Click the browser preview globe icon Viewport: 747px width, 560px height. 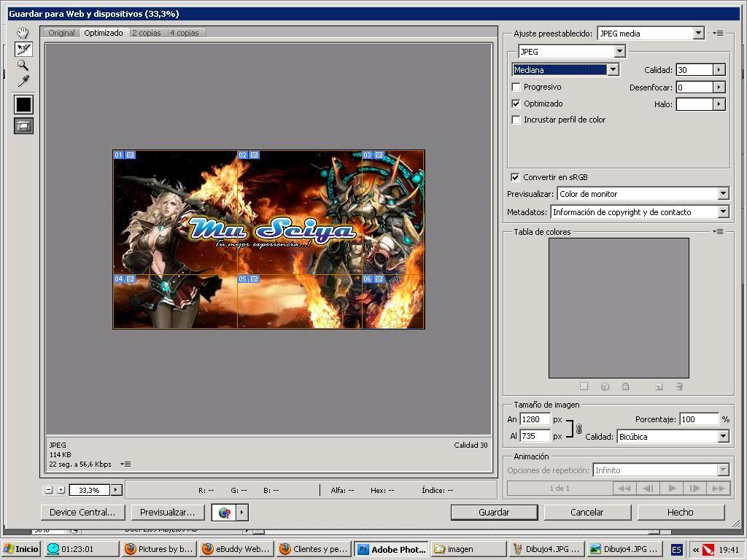[x=225, y=513]
